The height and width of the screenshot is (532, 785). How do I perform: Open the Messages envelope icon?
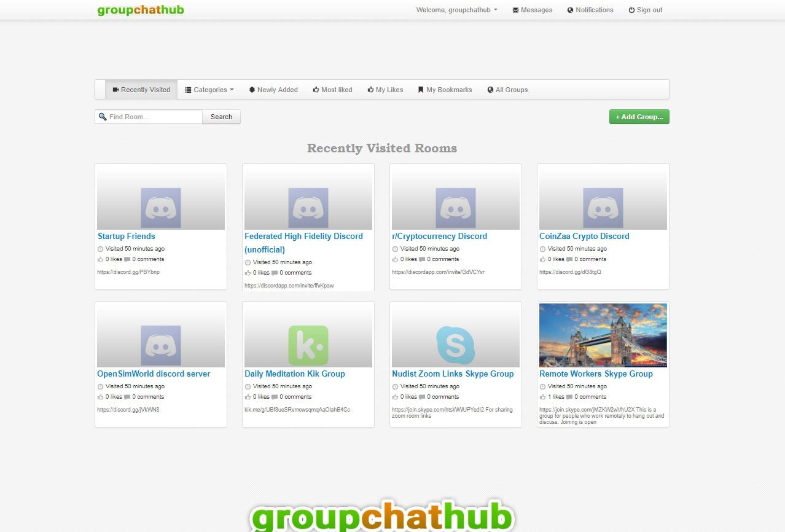click(515, 10)
